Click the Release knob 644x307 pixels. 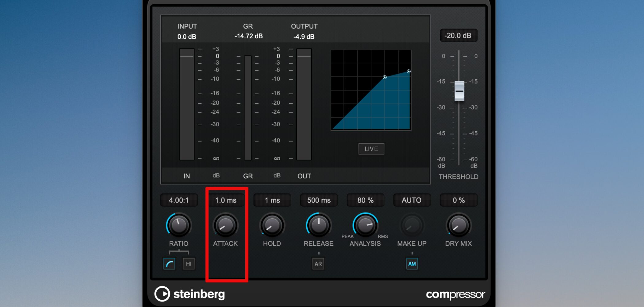tap(319, 225)
